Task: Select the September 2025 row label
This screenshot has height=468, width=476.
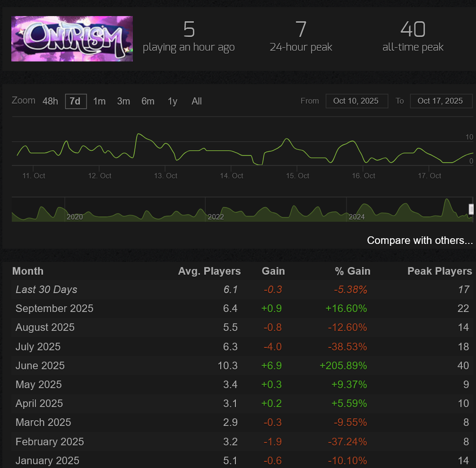Action: tap(55, 308)
